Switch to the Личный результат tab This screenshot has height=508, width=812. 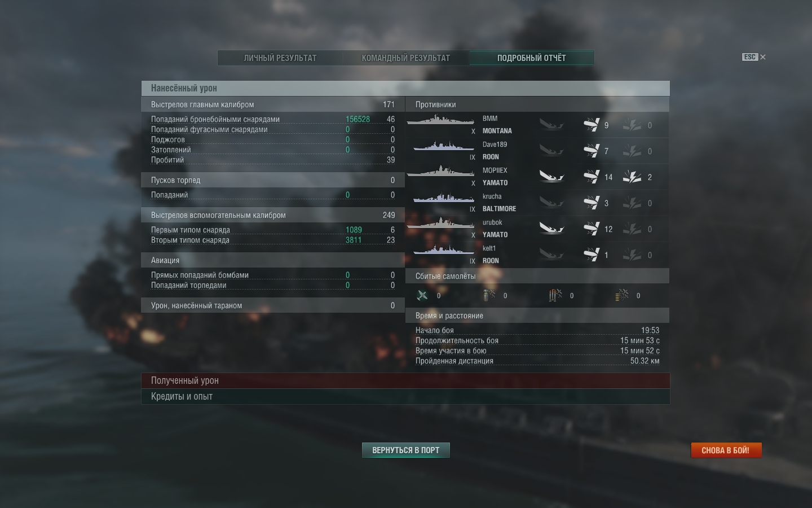280,58
